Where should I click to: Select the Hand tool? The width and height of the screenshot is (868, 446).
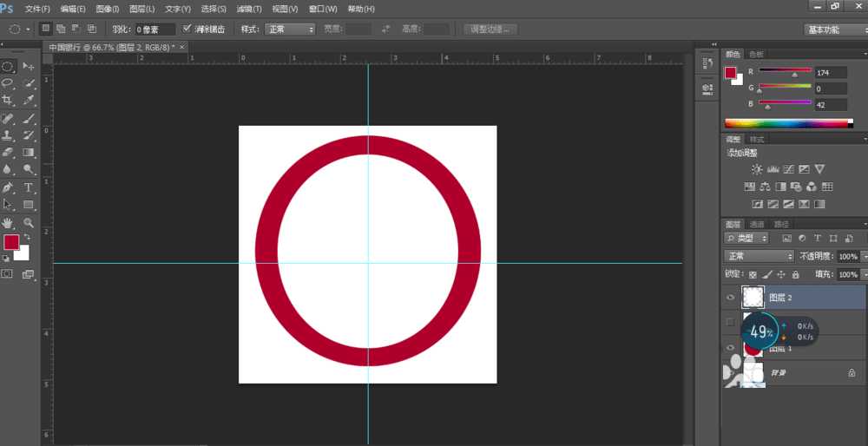pos(8,223)
